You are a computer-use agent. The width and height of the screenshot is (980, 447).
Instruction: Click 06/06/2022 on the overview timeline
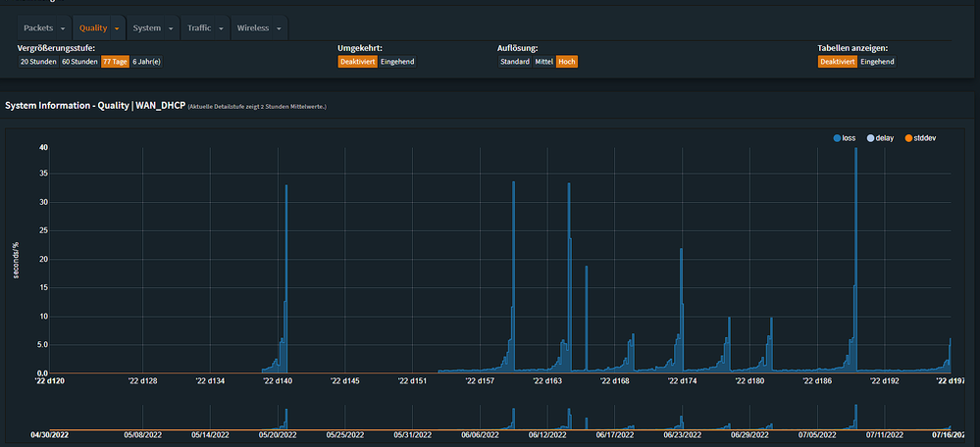click(x=480, y=434)
